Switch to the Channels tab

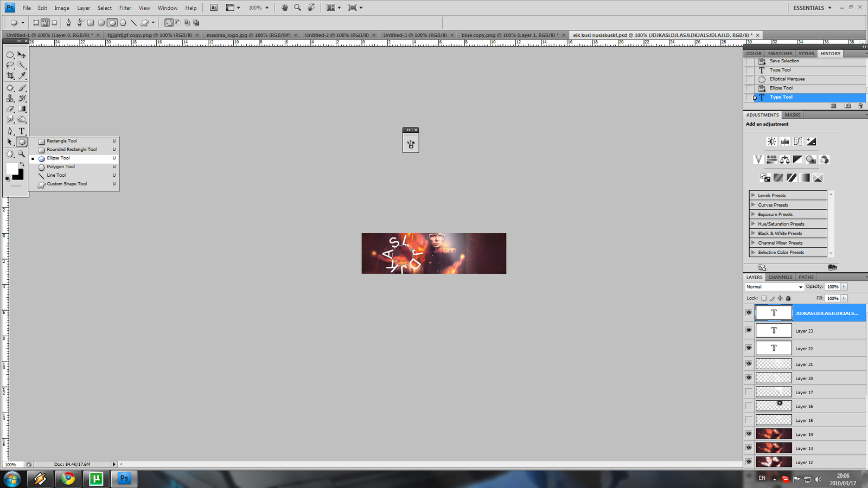pyautogui.click(x=780, y=277)
